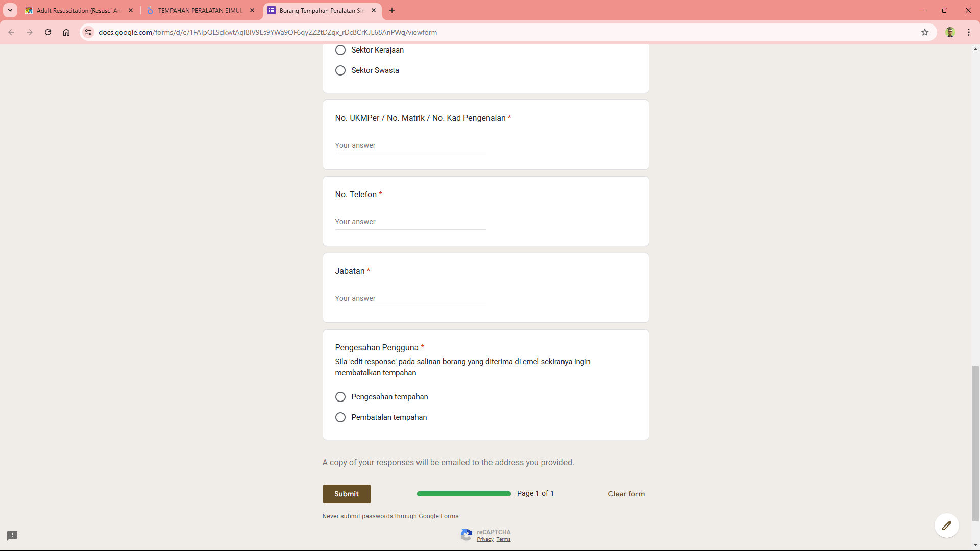Open the site information icon in address bar
The image size is (980, 551).
tap(88, 32)
